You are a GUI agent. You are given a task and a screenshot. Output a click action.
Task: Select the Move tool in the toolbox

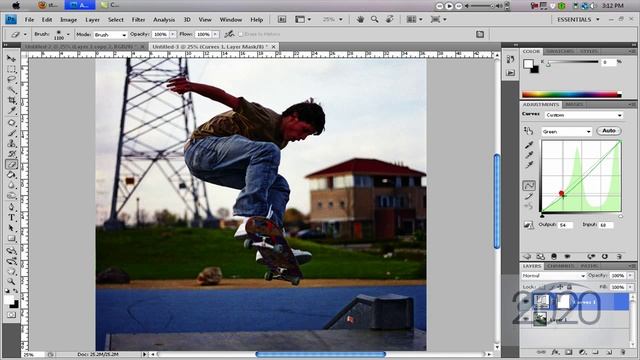coord(11,58)
